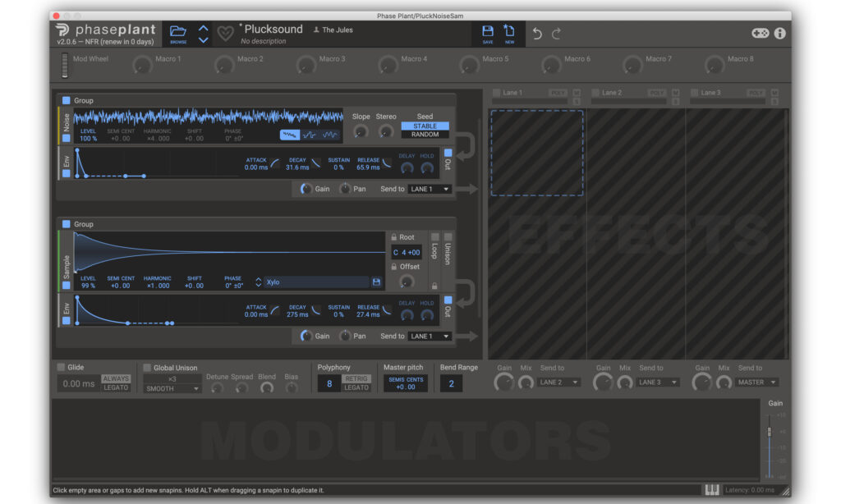Click the root note field C 4 +00

point(407,252)
